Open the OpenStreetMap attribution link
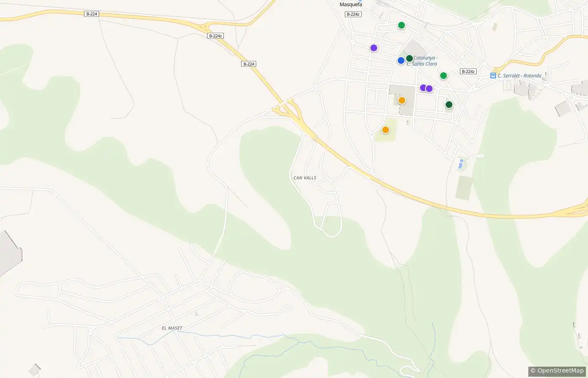This screenshot has width=588, height=378. tap(557, 371)
